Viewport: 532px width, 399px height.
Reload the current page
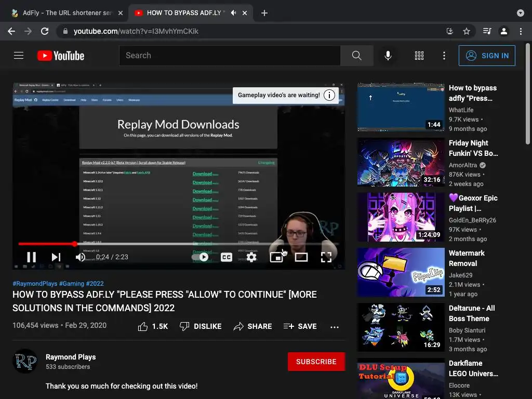pyautogui.click(x=45, y=31)
